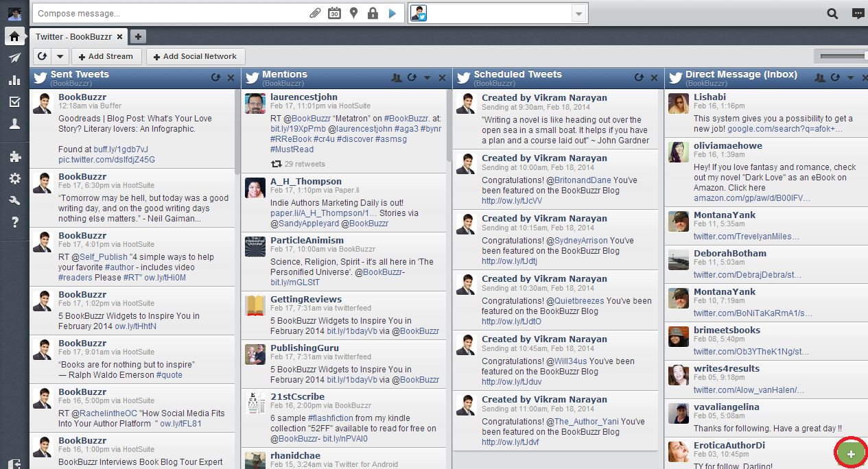Open the Tools wrench icon

pos(14,201)
